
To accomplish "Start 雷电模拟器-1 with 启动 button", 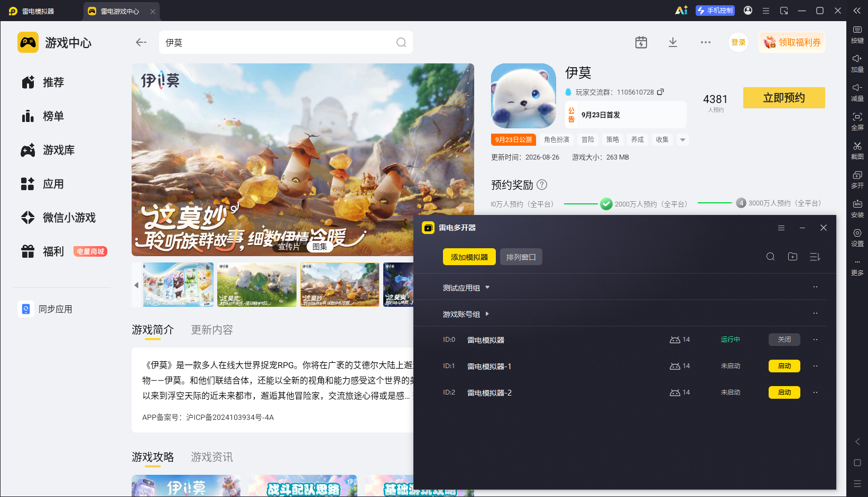I will (784, 366).
